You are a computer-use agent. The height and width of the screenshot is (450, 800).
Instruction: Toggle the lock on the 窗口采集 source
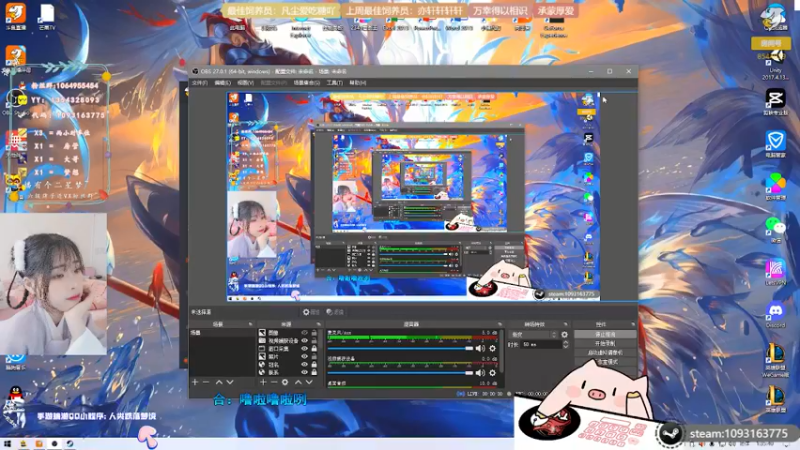[314, 349]
